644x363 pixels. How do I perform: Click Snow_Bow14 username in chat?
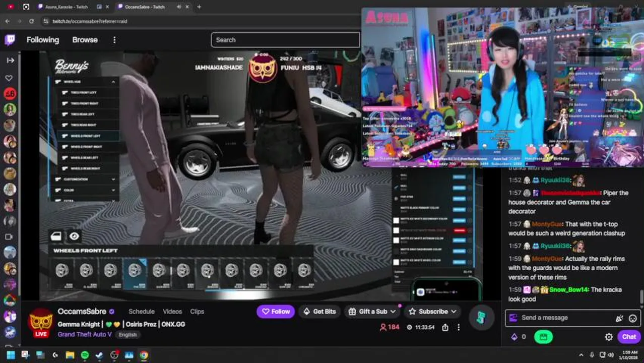coord(568,289)
